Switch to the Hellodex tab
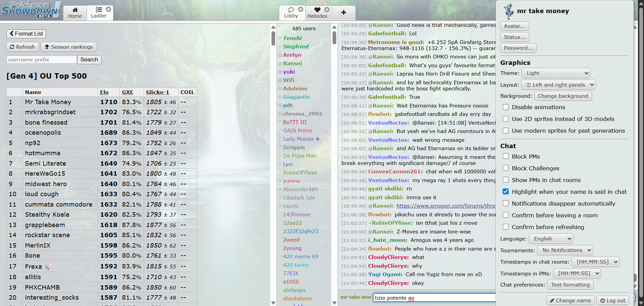 click(317, 13)
